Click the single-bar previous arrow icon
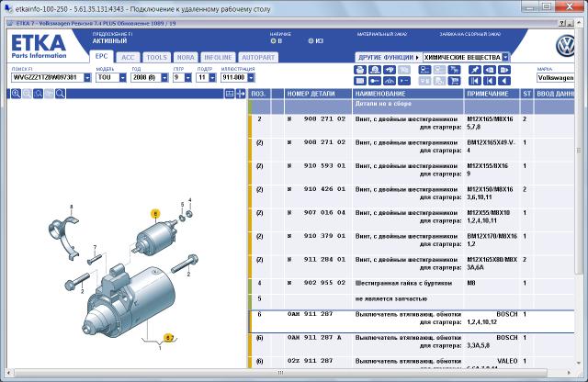The width and height of the screenshot is (588, 382). pyautogui.click(x=490, y=81)
